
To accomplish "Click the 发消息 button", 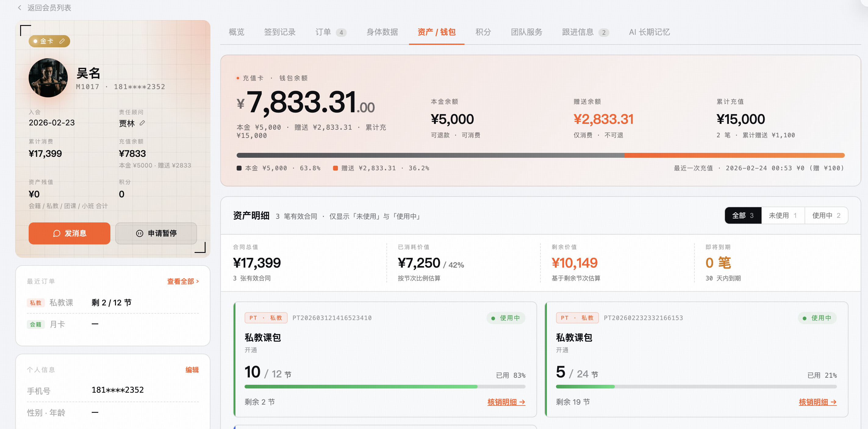I will 70,233.
